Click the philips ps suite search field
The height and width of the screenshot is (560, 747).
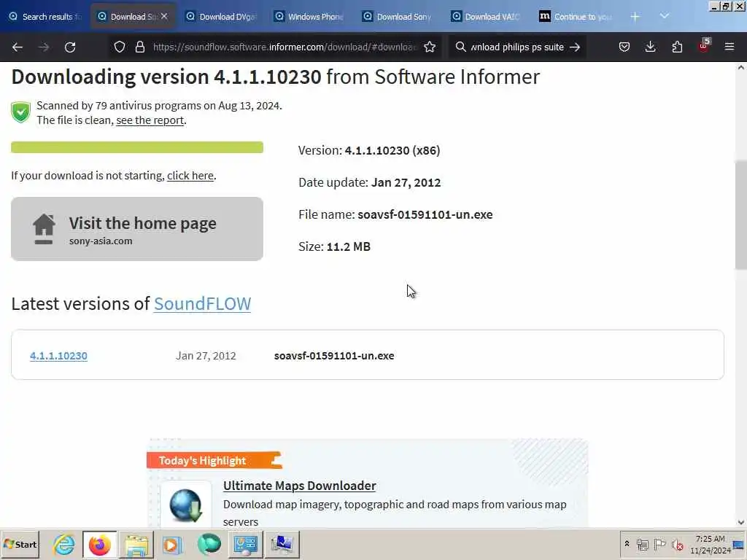[x=517, y=47]
